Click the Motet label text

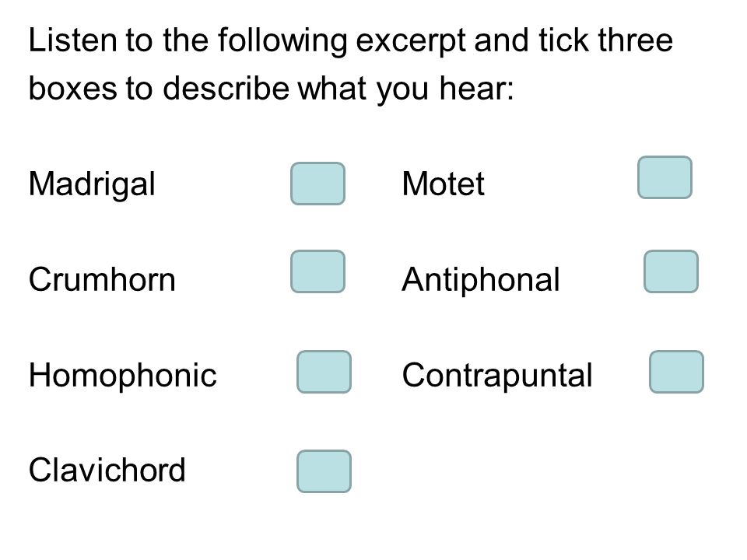tap(443, 184)
